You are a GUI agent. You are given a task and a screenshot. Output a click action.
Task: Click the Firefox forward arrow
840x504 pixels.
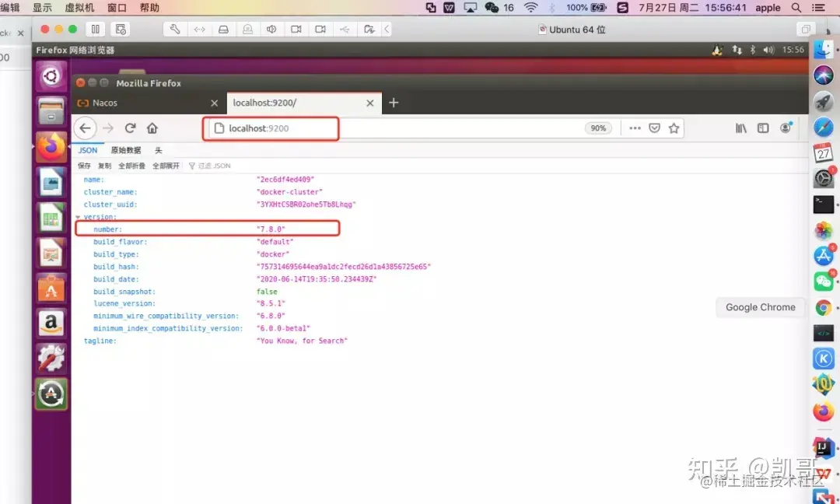click(108, 128)
